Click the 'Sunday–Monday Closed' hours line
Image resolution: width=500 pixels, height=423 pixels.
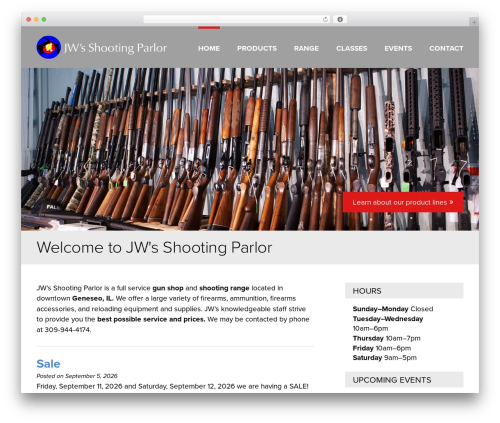pyautogui.click(x=393, y=309)
